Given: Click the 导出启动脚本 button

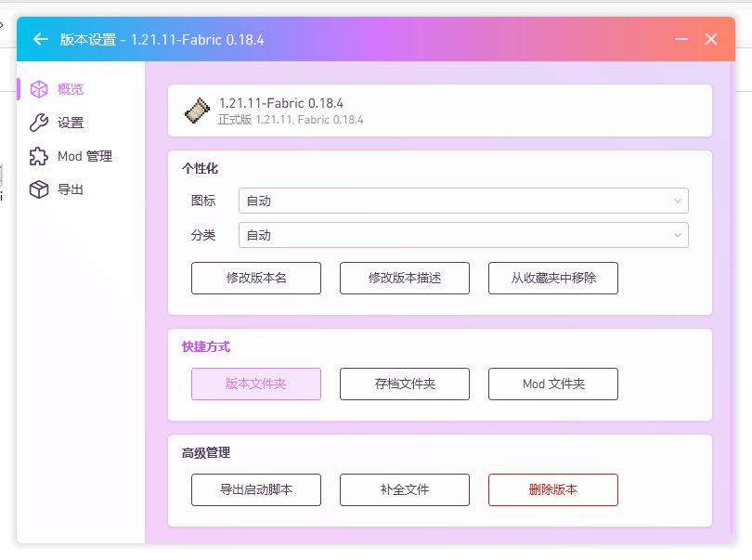Looking at the screenshot, I should pyautogui.click(x=256, y=489).
